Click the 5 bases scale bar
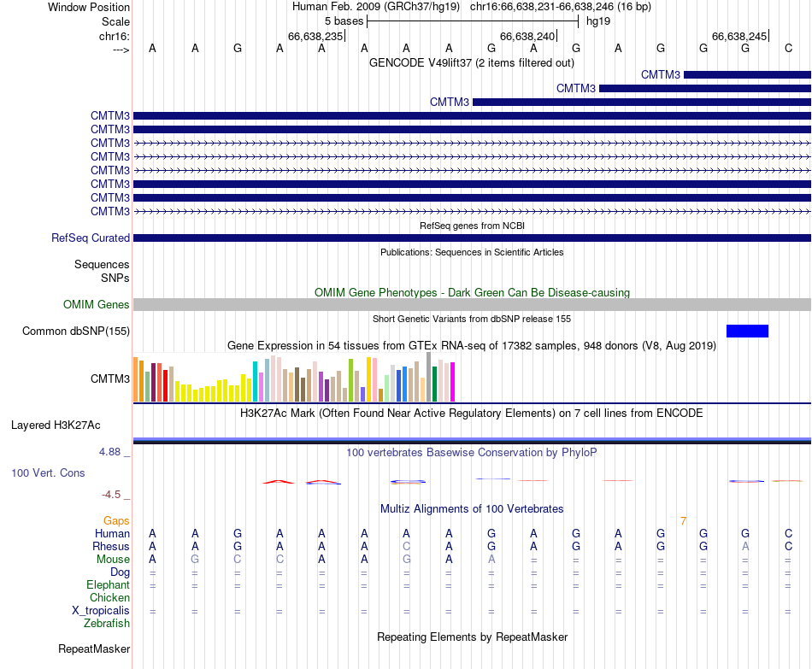This screenshot has height=669, width=812. [x=473, y=21]
